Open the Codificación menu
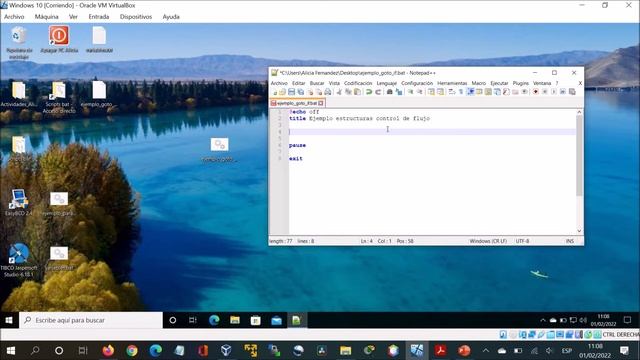Screen dimensions: 640x360 (358, 83)
